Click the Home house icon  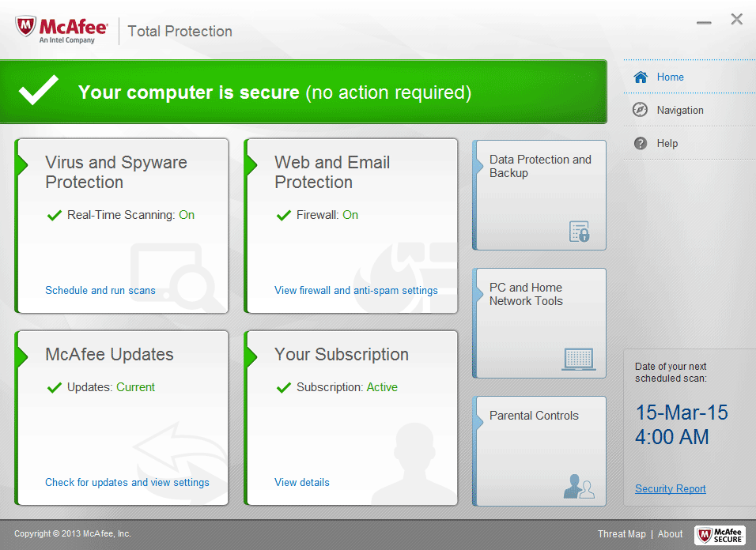[x=641, y=77]
